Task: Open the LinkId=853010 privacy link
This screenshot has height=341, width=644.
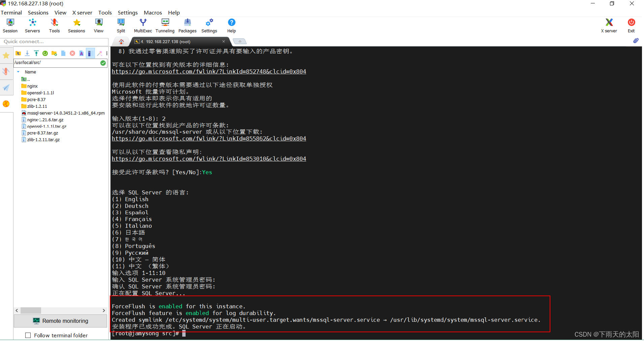Action: [x=209, y=159]
